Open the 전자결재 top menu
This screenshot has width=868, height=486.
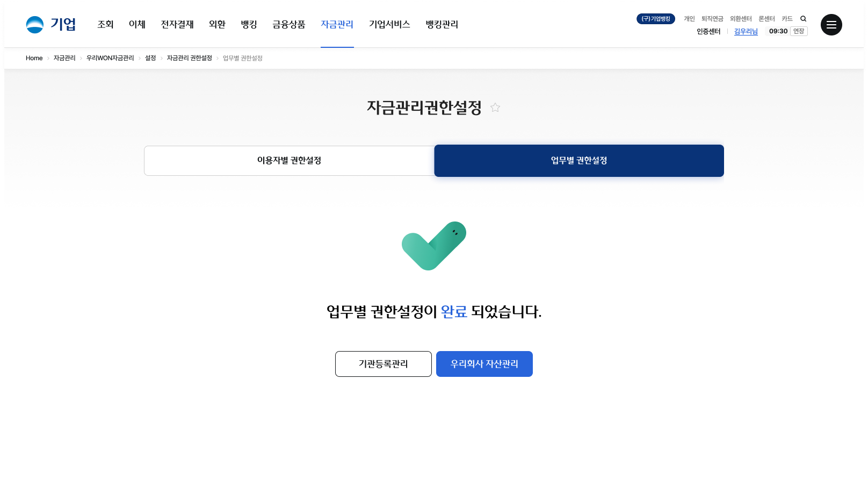coord(177,25)
